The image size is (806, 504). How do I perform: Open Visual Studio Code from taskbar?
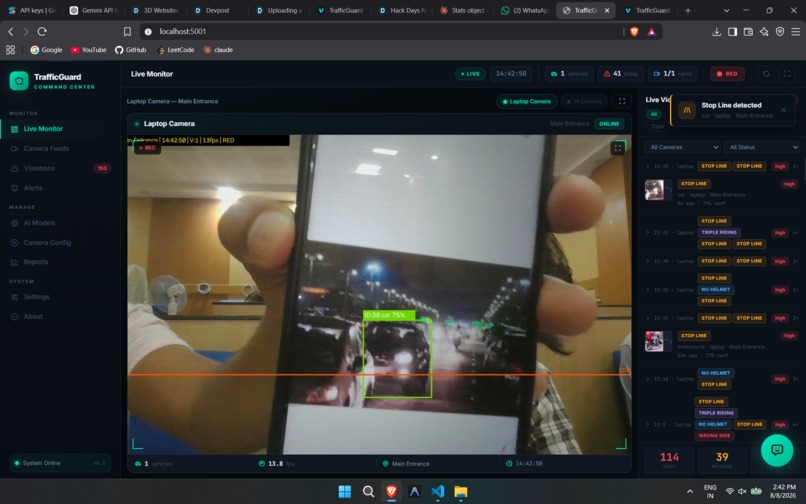click(438, 491)
